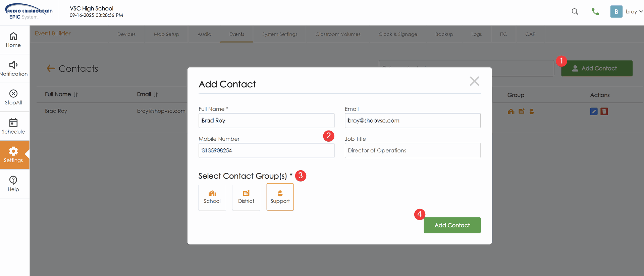Viewport: 644px width, 276px height.
Task: Open the Notification sidebar item
Action: pyautogui.click(x=13, y=68)
